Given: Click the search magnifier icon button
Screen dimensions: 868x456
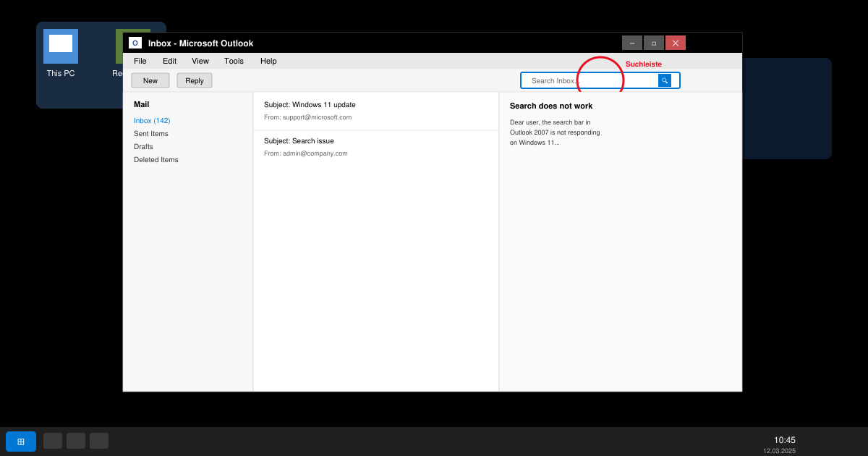Looking at the screenshot, I should 665,80.
